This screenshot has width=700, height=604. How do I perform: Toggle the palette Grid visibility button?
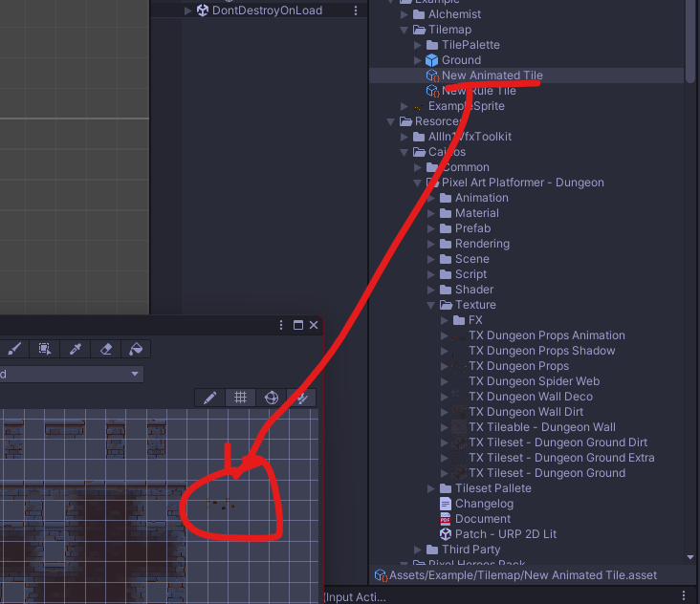pyautogui.click(x=240, y=398)
